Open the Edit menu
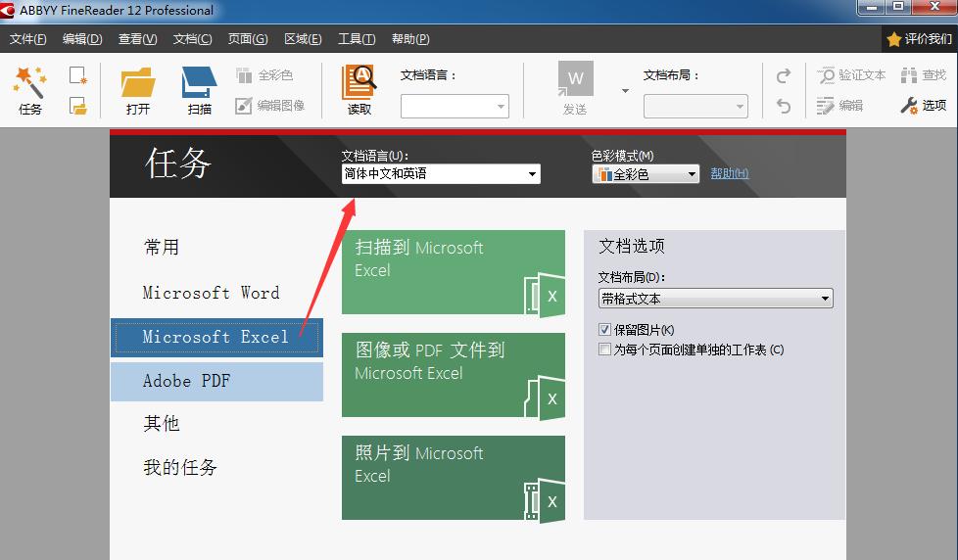The image size is (958, 560). (82, 39)
